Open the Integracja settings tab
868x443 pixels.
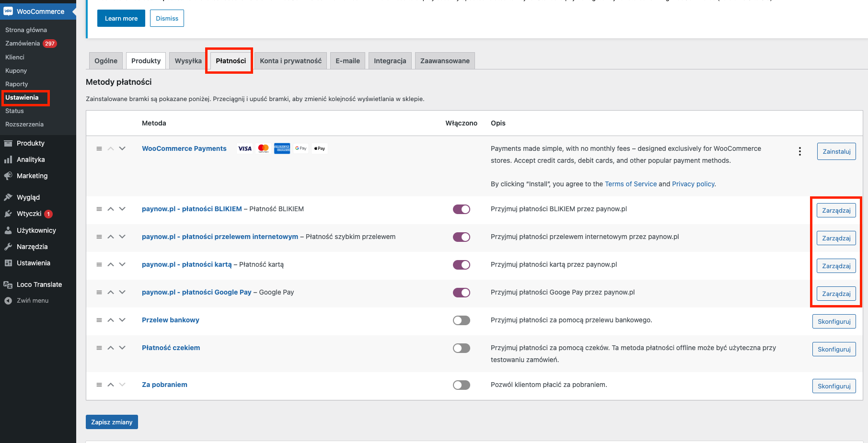point(390,61)
